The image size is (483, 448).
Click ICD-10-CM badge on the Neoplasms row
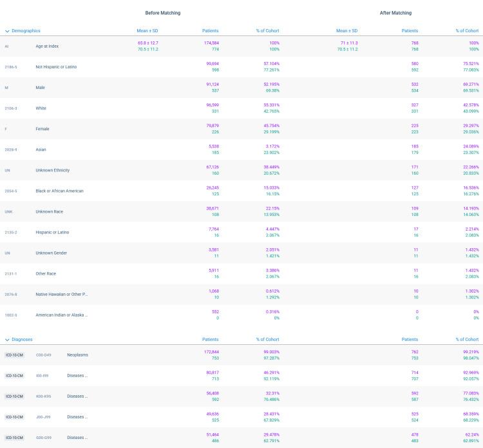point(15,355)
